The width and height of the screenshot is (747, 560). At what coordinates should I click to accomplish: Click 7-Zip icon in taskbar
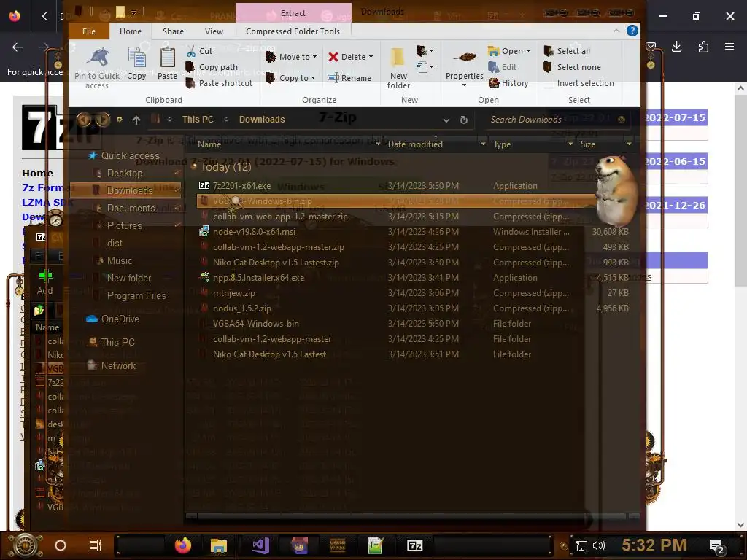pos(414,545)
